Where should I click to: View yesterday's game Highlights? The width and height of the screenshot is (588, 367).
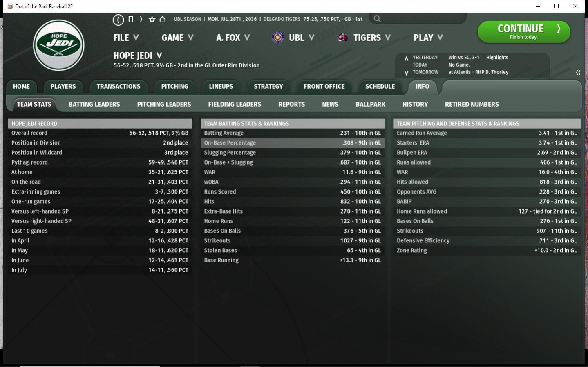497,58
